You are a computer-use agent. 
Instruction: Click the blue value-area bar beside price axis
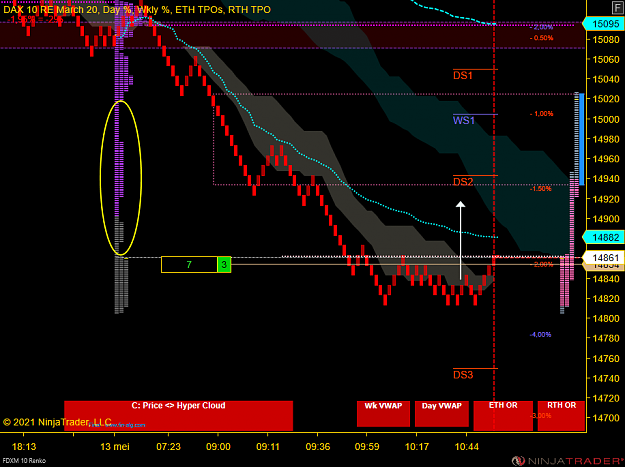click(582, 139)
